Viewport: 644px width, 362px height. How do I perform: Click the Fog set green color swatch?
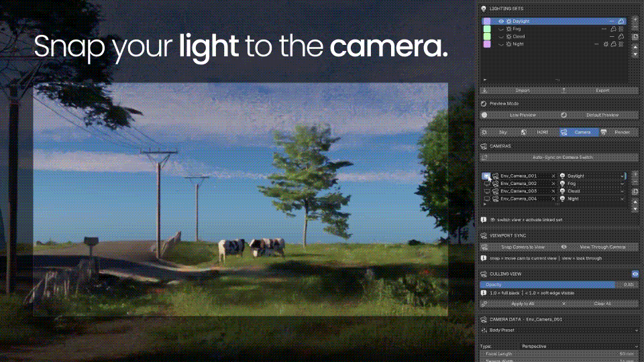tap(487, 29)
